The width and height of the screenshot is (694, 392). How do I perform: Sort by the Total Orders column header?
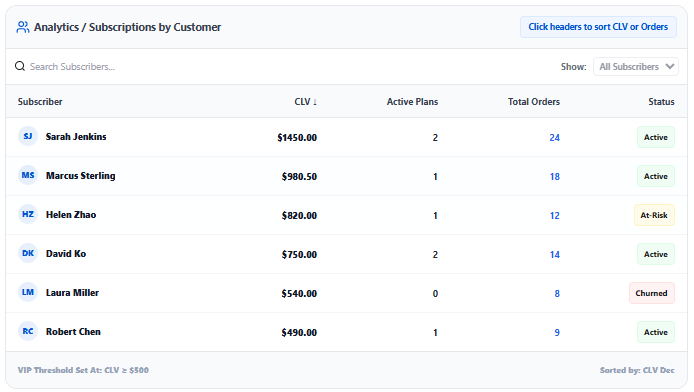[533, 102]
